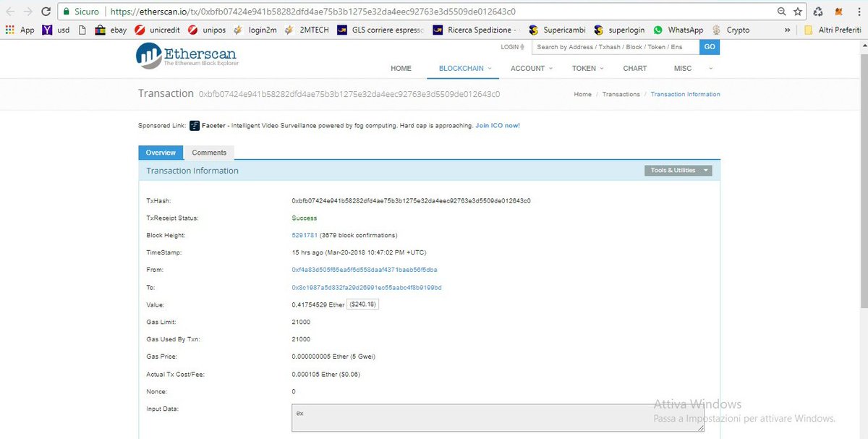Image resolution: width=868 pixels, height=439 pixels.
Task: Click the Join ICO now! link
Action: [498, 126]
